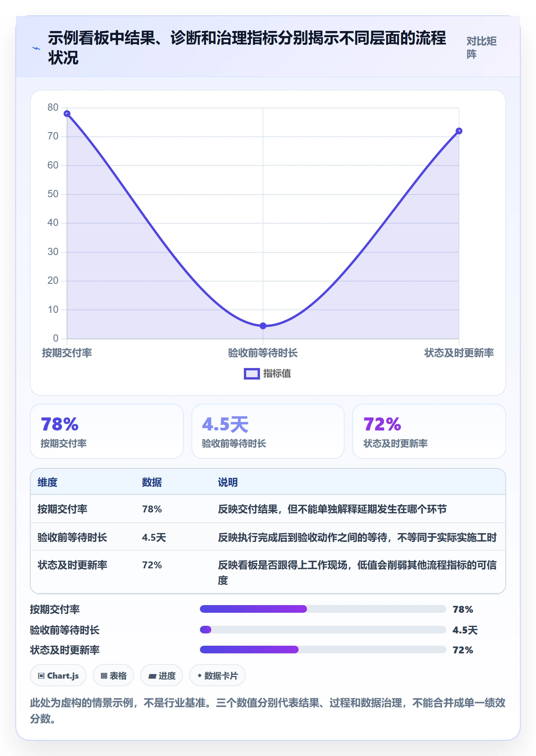Click the 4.5天 value beside the progress bar
The image size is (536, 756).
(x=465, y=630)
